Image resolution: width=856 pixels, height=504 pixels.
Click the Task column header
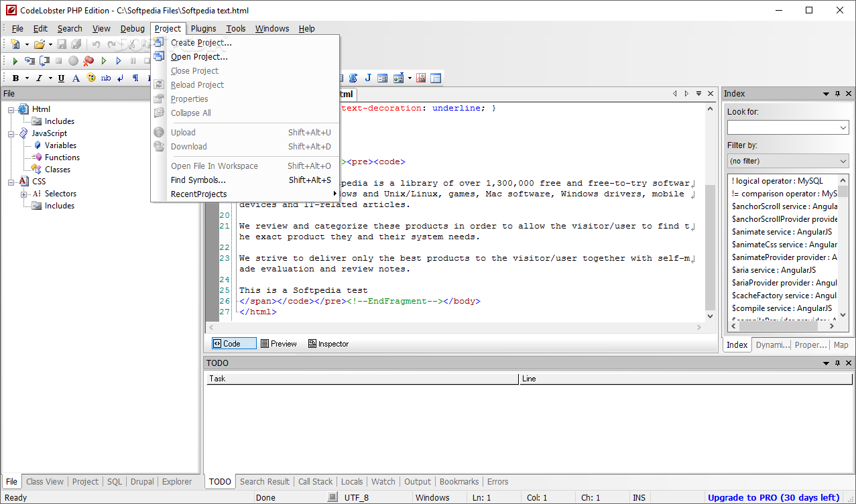363,379
